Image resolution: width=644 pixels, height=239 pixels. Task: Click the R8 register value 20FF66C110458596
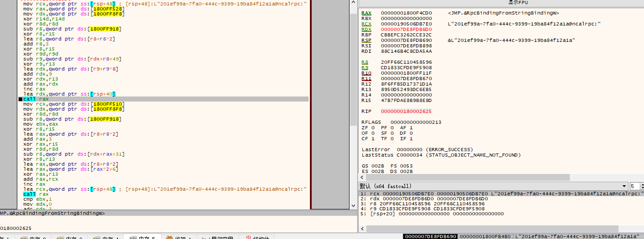point(406,62)
